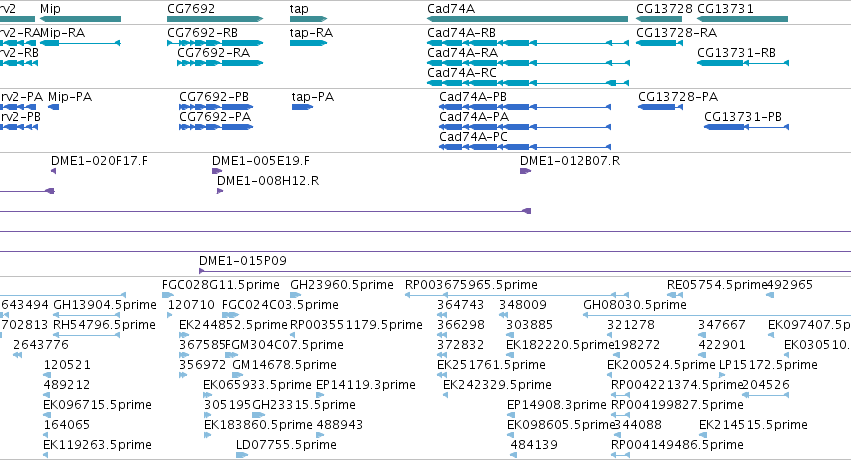This screenshot has height=460, width=851.
Task: Click EST RH54796.5prime
Action: tap(86, 335)
